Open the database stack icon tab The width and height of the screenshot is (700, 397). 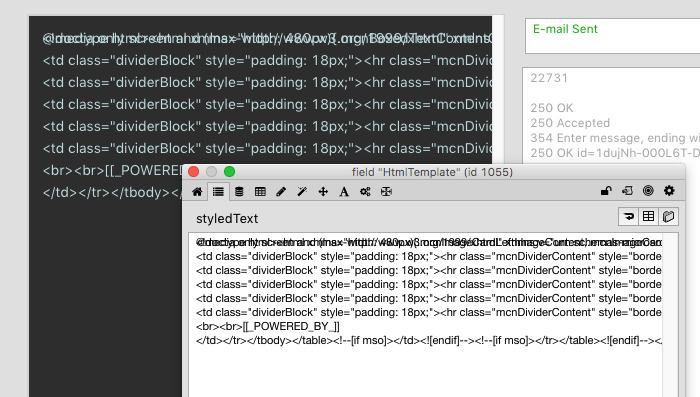(x=239, y=192)
